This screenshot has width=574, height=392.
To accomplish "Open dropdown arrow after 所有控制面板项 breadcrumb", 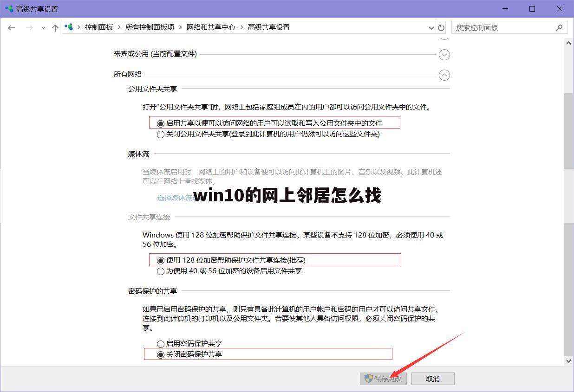I will coord(181,27).
